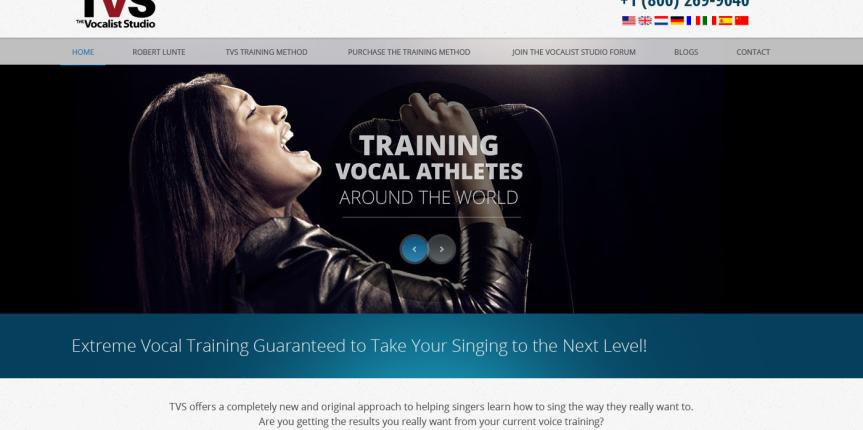The image size is (863, 430).
Task: Switch to Chinese via China flag
Action: [741, 20]
